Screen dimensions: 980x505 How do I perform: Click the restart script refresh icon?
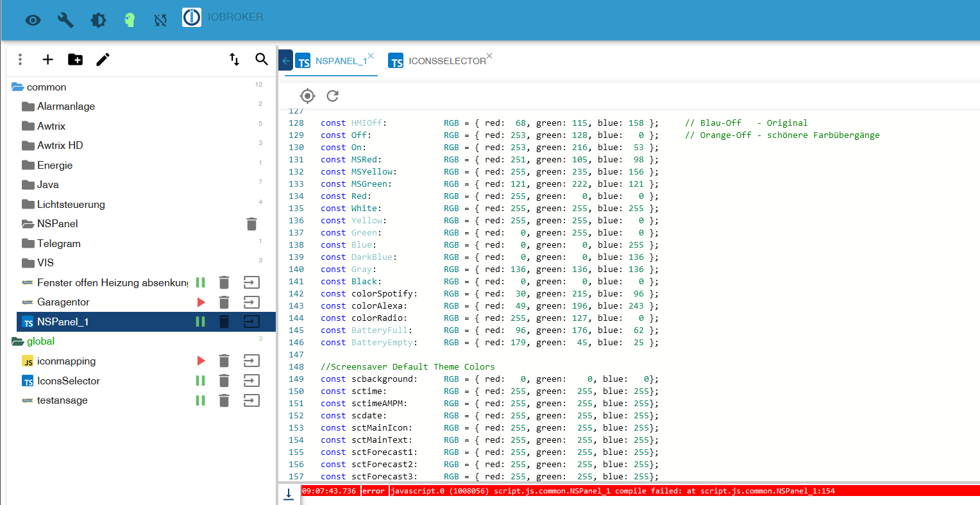pos(332,96)
